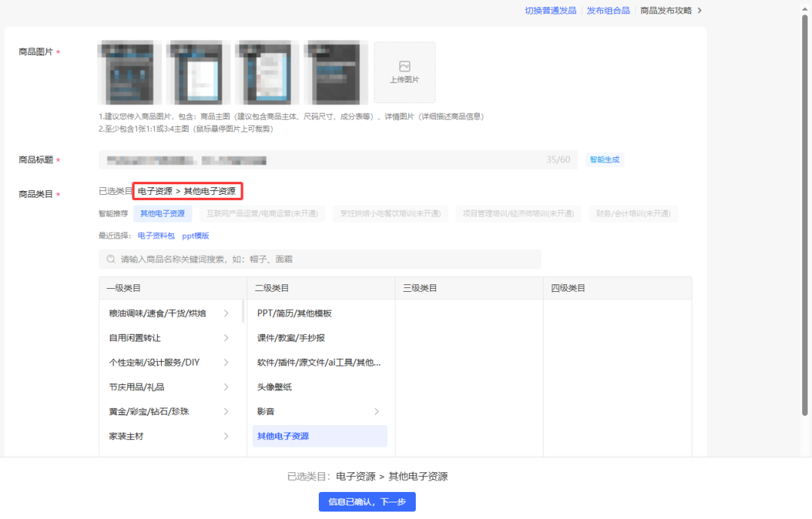Click the 智能生成 title button
Viewport: 812px width, 519px height.
[x=605, y=159]
